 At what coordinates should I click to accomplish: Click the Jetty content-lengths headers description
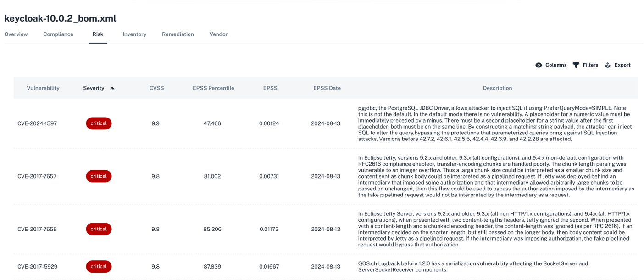point(495,229)
